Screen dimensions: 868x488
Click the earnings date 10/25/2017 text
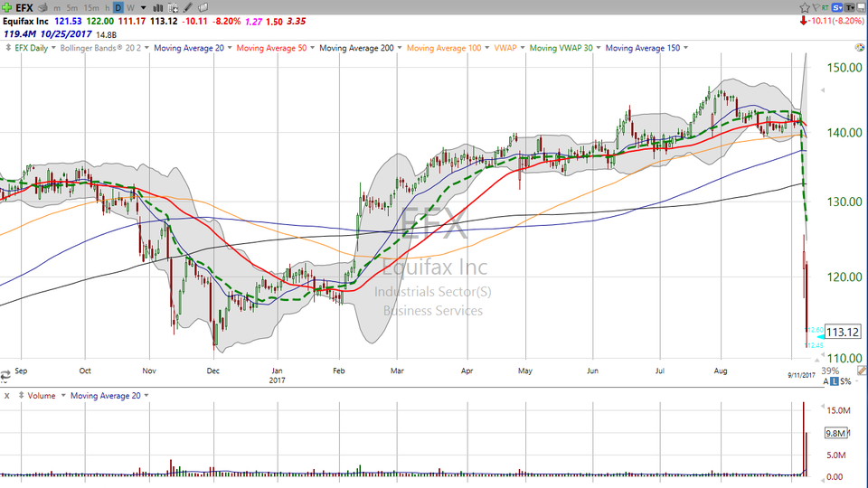pos(66,33)
